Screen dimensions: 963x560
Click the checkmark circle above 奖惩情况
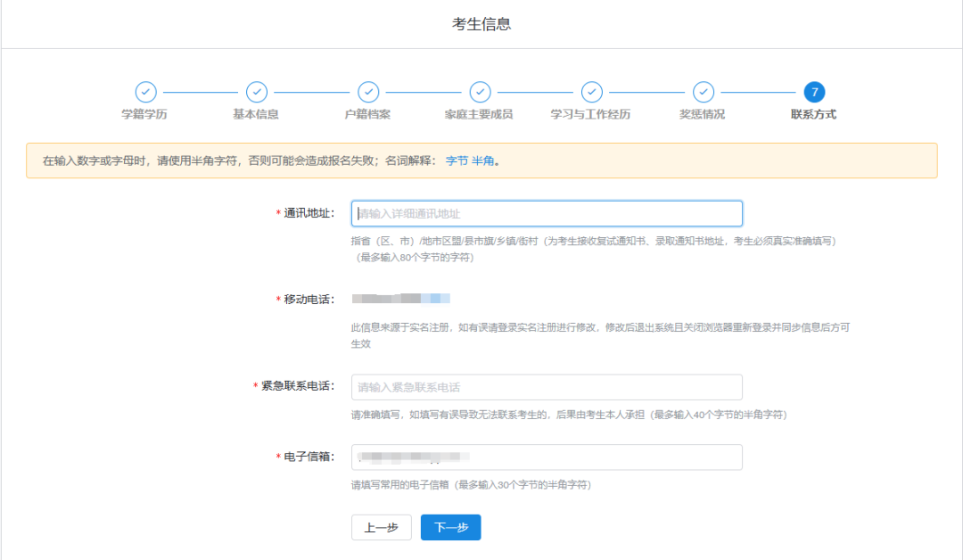703,92
